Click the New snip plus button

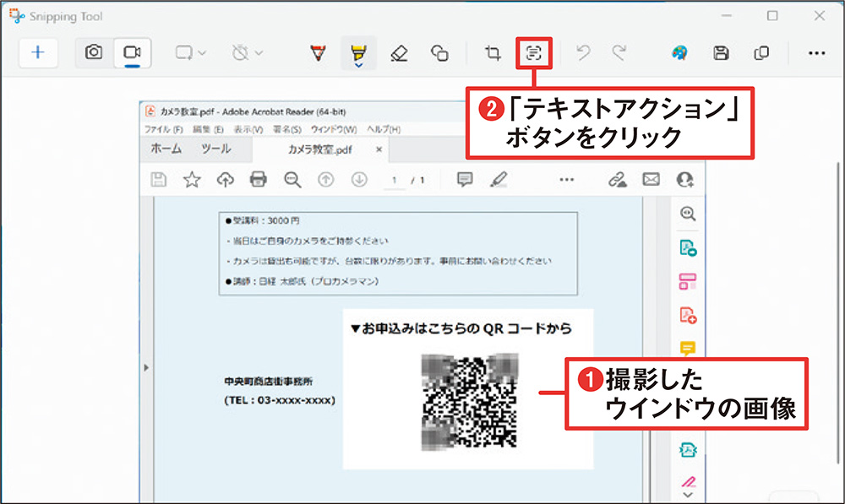pos(37,52)
